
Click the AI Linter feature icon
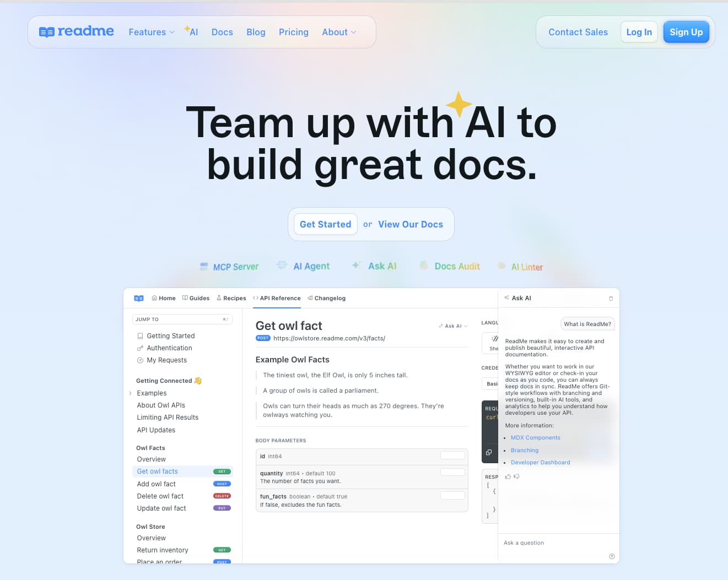[501, 266]
